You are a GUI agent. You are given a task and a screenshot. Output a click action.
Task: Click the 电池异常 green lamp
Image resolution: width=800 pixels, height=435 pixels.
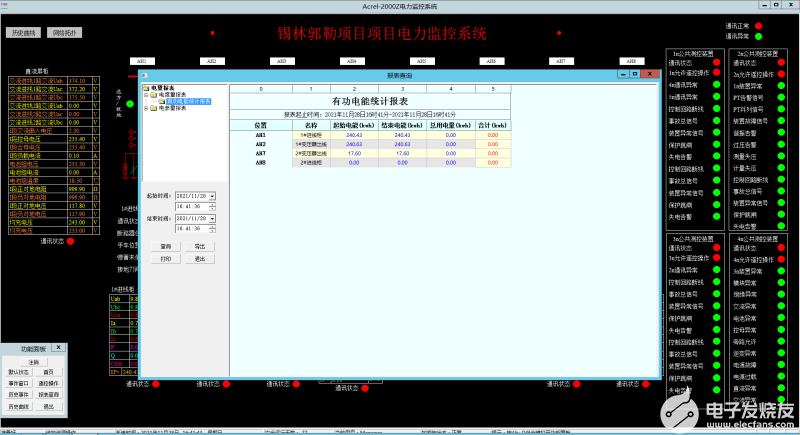click(x=781, y=318)
